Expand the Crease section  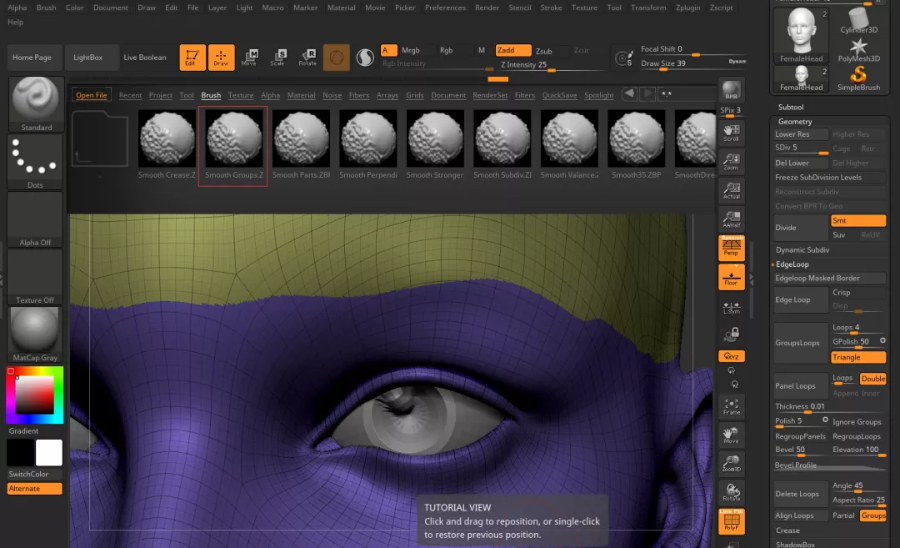pyautogui.click(x=788, y=530)
